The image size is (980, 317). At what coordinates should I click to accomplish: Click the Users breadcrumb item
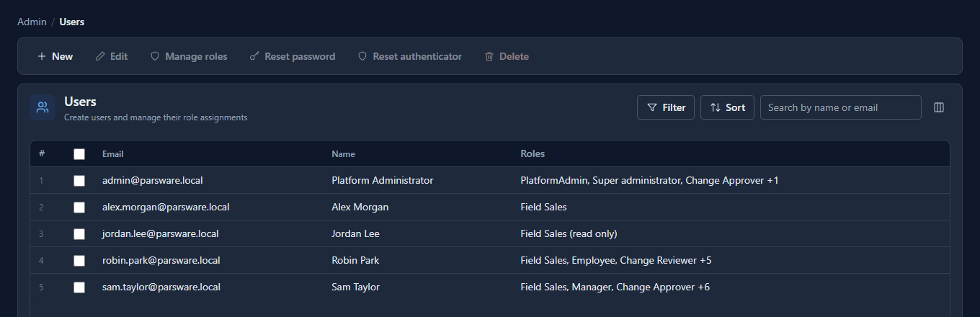[x=72, y=22]
